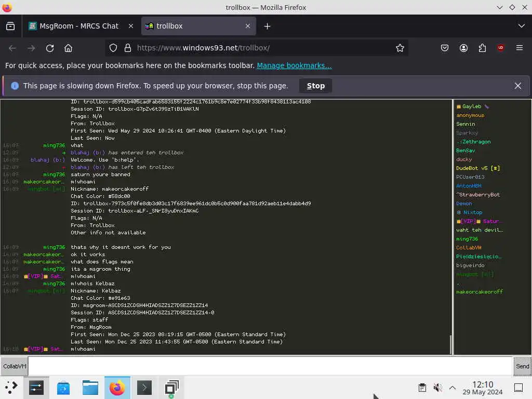Select user PCUser013 in the user list

pos(470,177)
